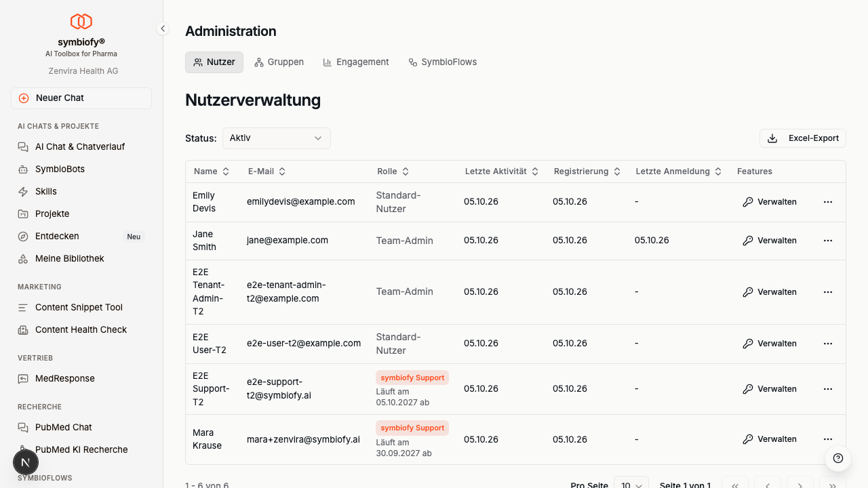Switch to the SymbioFlows tab
The image size is (868, 488).
443,62
